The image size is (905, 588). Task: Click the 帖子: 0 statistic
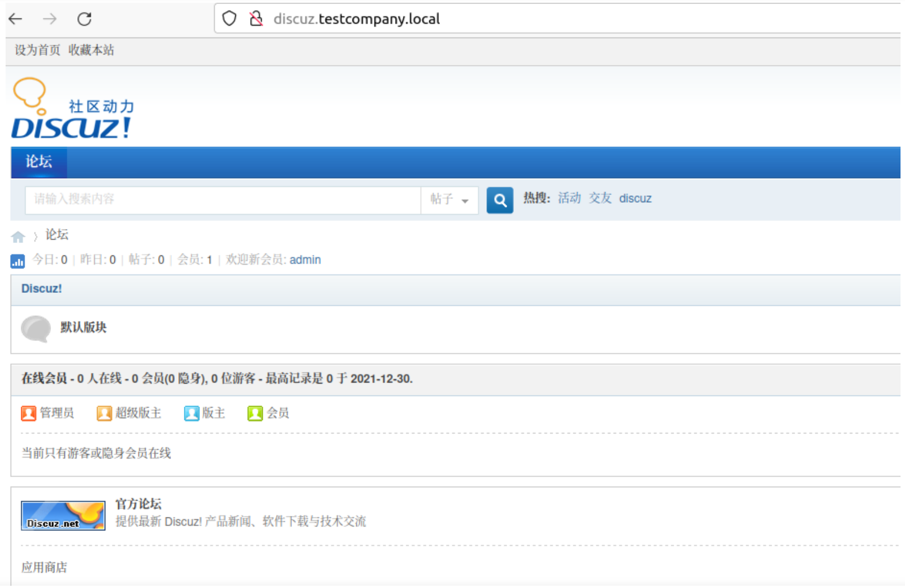[x=146, y=260]
